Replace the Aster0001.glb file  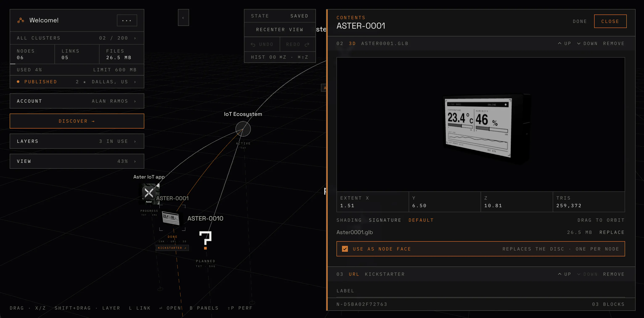coord(612,232)
